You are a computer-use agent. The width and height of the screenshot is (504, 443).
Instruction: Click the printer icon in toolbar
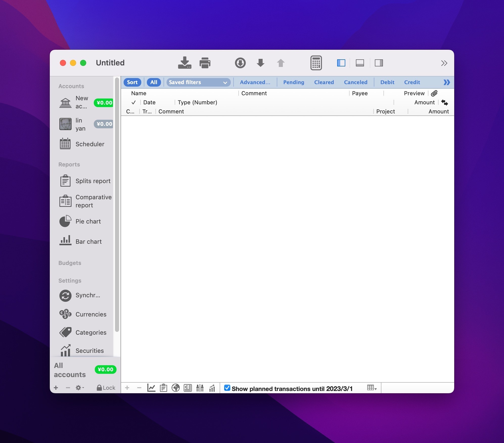205,63
